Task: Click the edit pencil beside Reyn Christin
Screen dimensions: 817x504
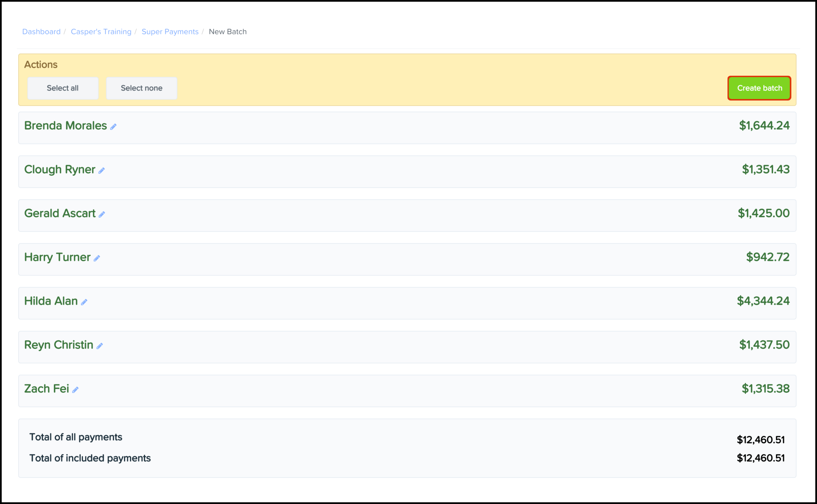Action: (99, 346)
